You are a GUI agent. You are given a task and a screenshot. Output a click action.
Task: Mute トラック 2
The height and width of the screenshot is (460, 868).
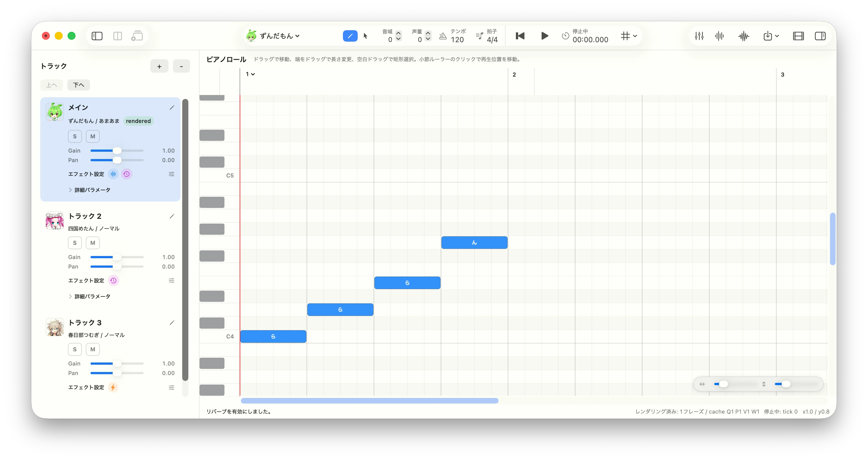click(x=93, y=243)
